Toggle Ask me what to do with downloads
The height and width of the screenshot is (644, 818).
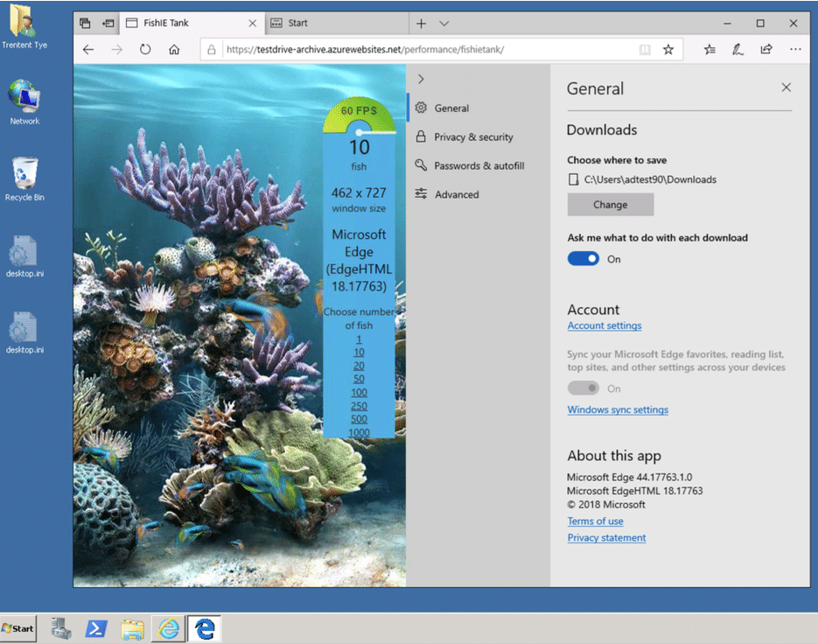[x=584, y=258]
